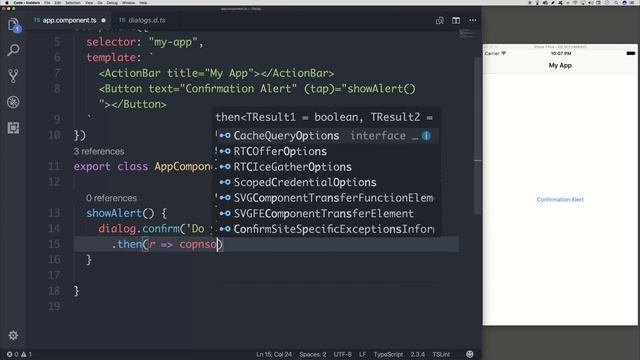Click Spaces: 2 indentation setting
This screenshot has height=360, width=640.
(x=313, y=354)
